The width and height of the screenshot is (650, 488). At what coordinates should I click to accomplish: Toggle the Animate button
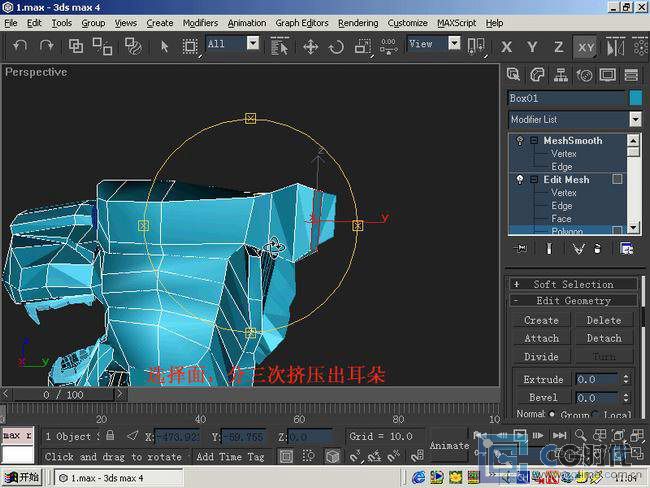(449, 446)
